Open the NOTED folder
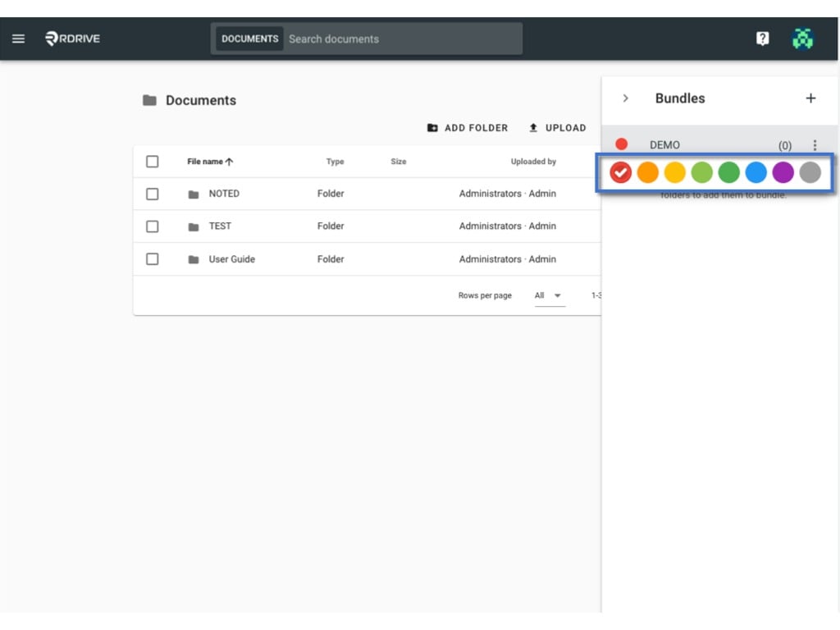840x630 pixels. [224, 194]
